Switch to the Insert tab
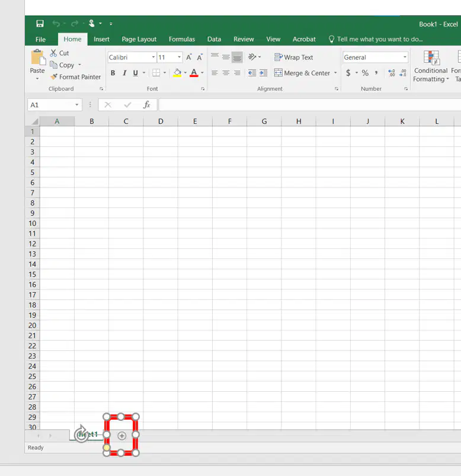The image size is (461, 476). (x=101, y=39)
